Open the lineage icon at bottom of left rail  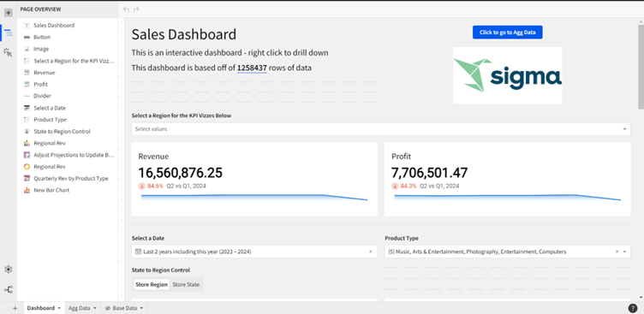click(x=9, y=289)
